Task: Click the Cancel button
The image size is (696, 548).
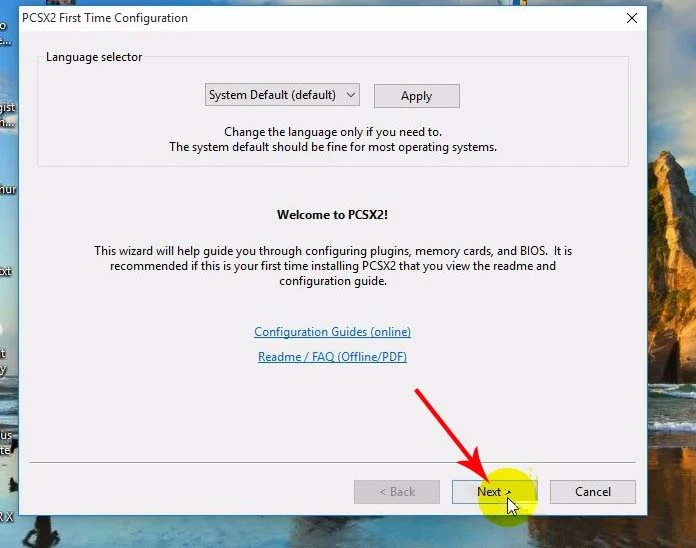Action: coord(593,492)
